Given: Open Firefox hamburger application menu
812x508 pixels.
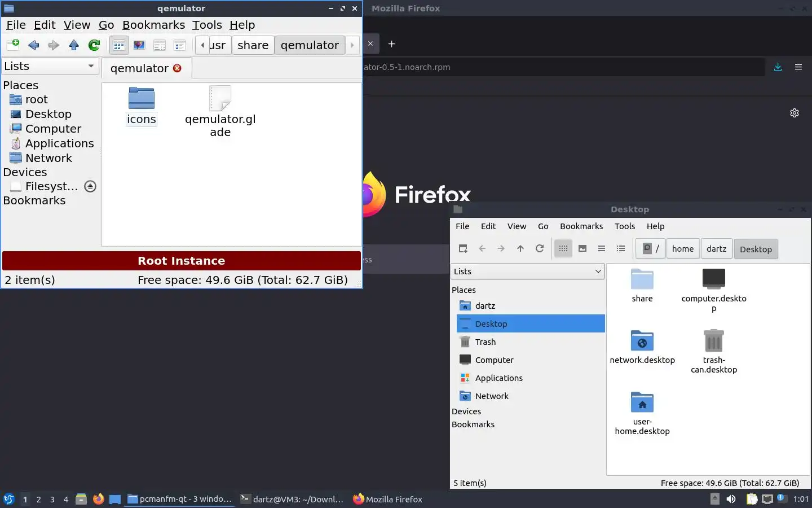Looking at the screenshot, I should click(x=798, y=67).
